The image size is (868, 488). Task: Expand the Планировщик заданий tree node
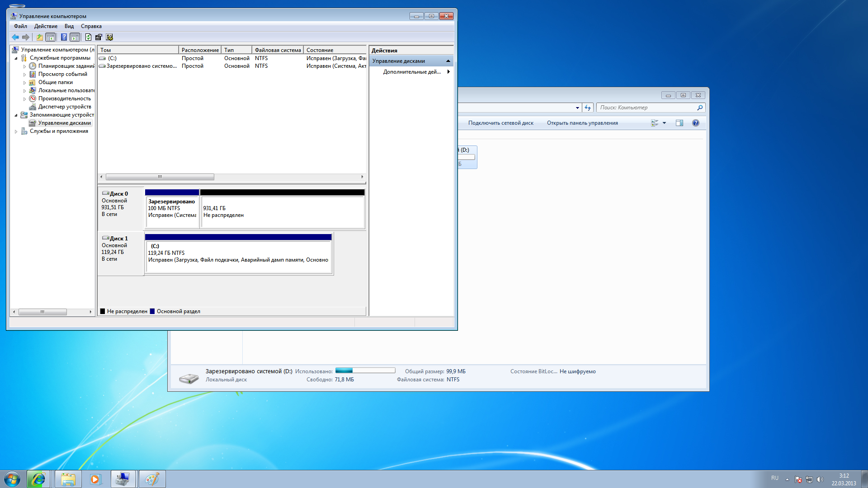coord(25,66)
